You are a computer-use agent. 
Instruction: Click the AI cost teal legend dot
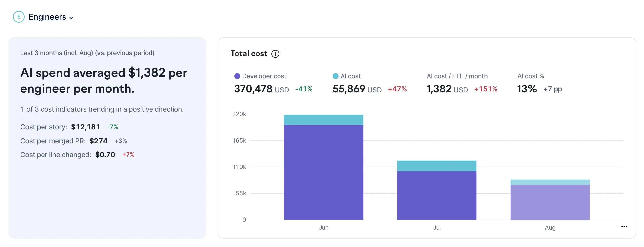pos(336,76)
